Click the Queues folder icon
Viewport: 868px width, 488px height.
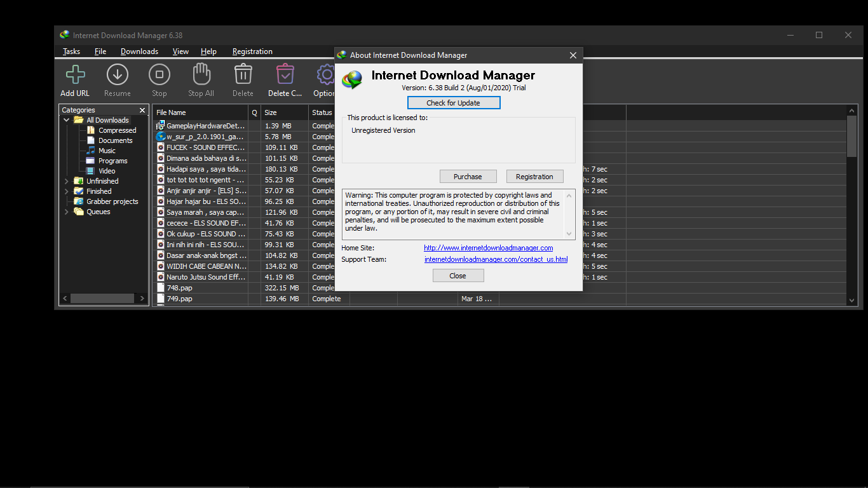79,212
